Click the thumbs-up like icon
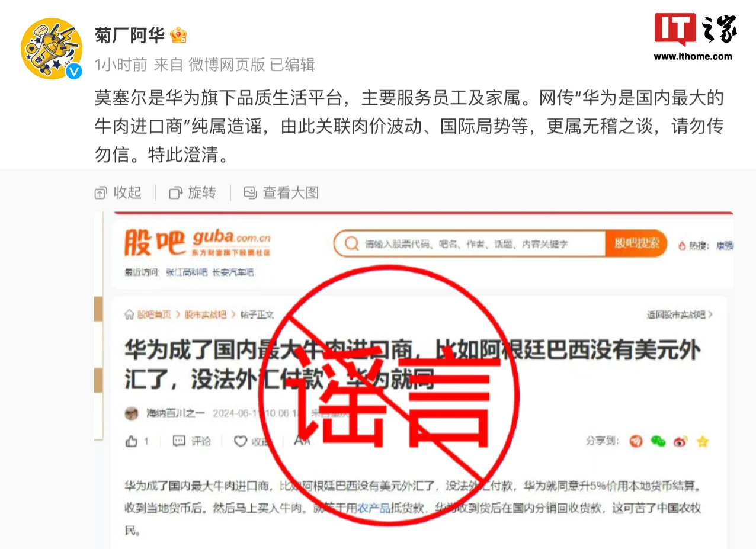Image resolution: width=756 pixels, height=549 pixels. click(x=132, y=441)
